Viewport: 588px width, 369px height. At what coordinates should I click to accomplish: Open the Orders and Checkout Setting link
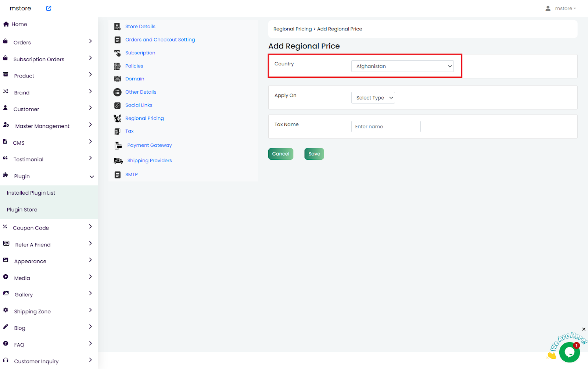(160, 40)
